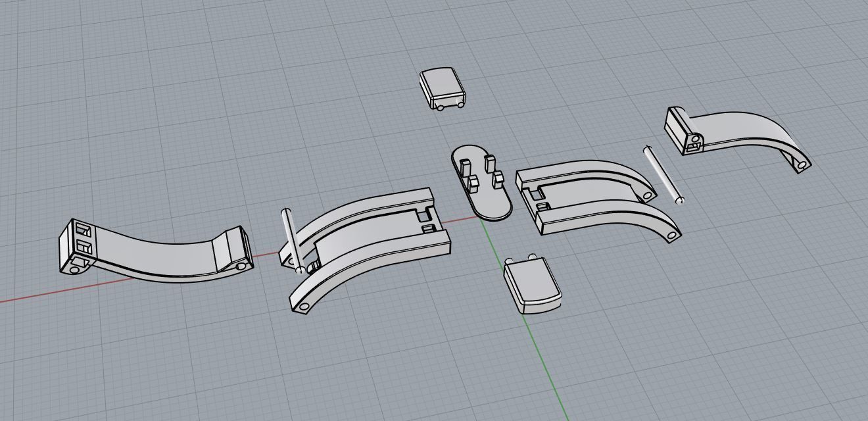This screenshot has width=868, height=421.
Task: Select the small cap piece at top
Action: click(443, 88)
